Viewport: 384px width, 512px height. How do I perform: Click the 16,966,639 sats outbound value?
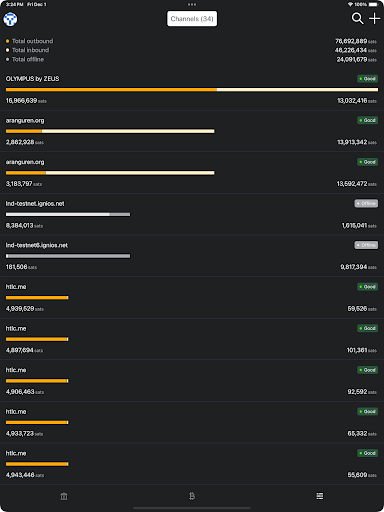point(26,101)
